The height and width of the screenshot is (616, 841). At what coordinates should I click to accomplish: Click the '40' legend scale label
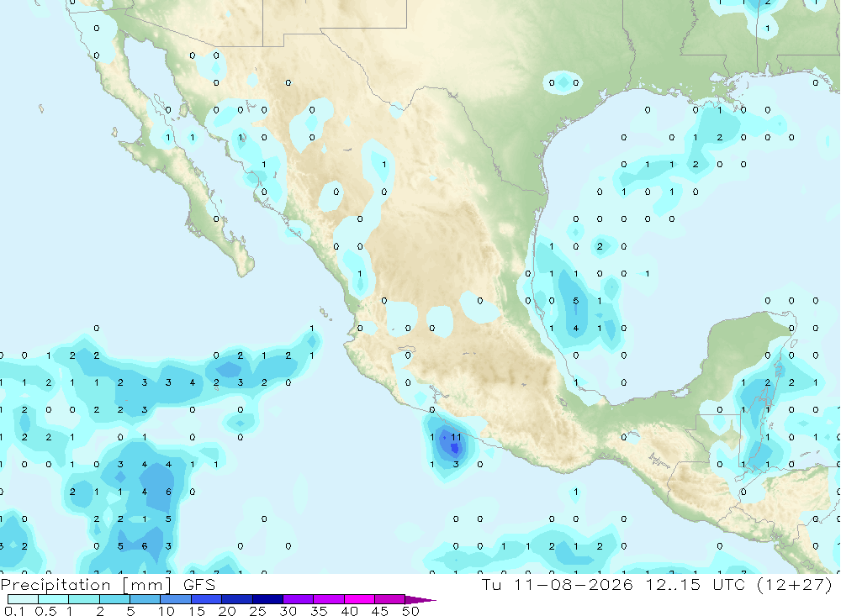pos(350,611)
